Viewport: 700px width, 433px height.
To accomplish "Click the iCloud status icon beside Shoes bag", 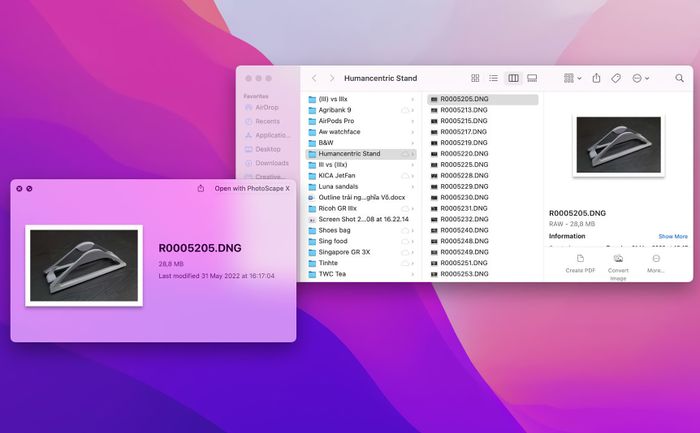I will pyautogui.click(x=404, y=231).
